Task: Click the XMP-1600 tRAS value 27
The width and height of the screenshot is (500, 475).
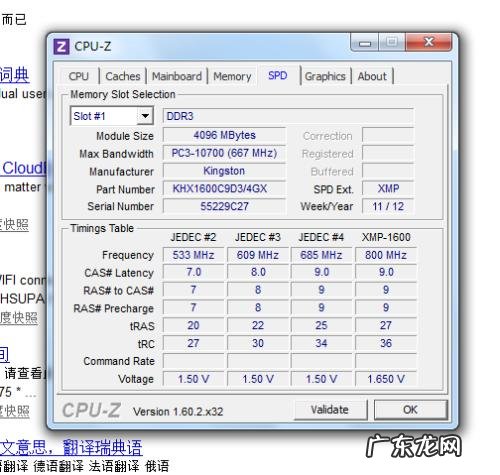Action: pyautogui.click(x=386, y=325)
